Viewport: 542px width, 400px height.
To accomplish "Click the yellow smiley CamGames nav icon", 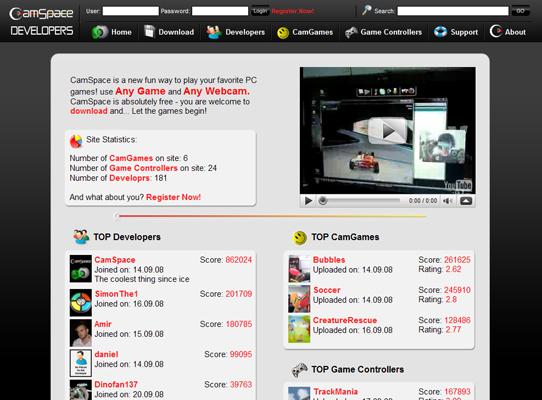I will pyautogui.click(x=283, y=33).
